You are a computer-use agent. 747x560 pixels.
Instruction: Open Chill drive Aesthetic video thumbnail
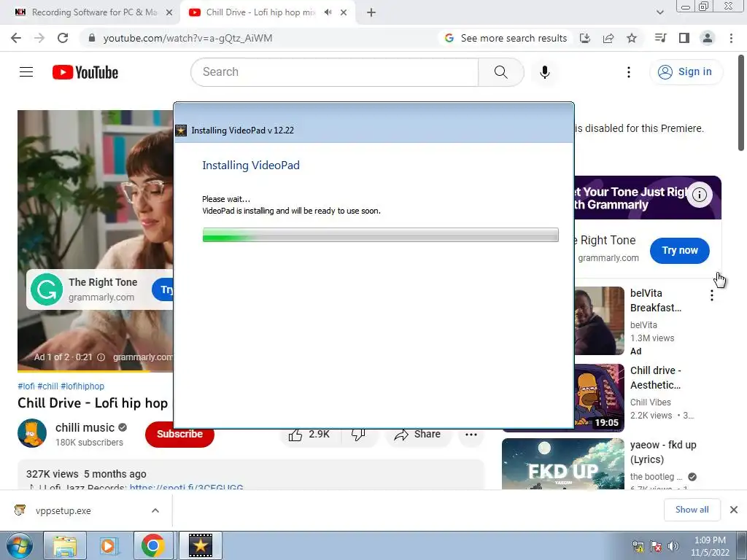click(600, 397)
